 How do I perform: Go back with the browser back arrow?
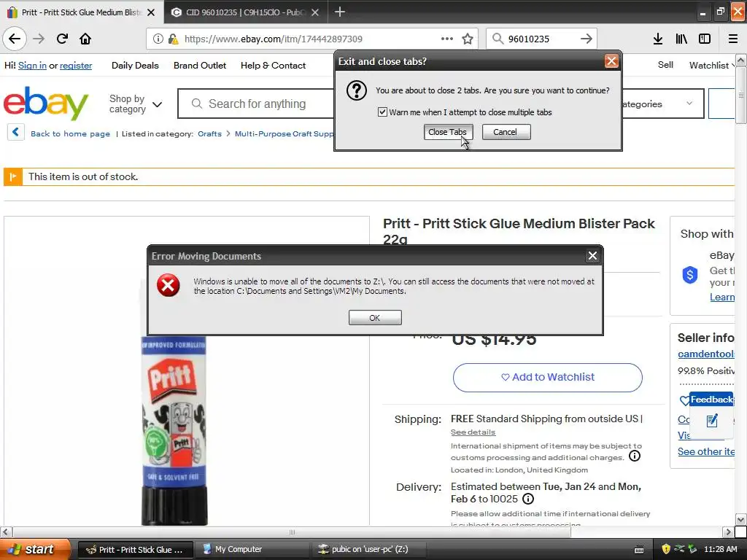[15, 39]
